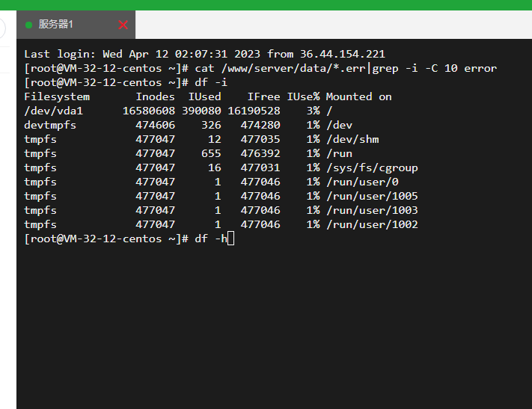Click the login IP address 36.44.154.221
Image resolution: width=532 pixels, height=409 pixels.
point(343,54)
